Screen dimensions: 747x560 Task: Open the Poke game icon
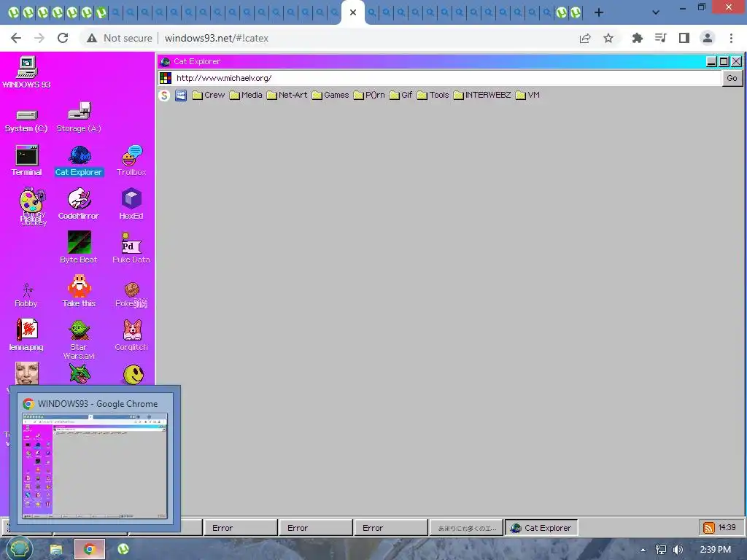click(x=131, y=295)
